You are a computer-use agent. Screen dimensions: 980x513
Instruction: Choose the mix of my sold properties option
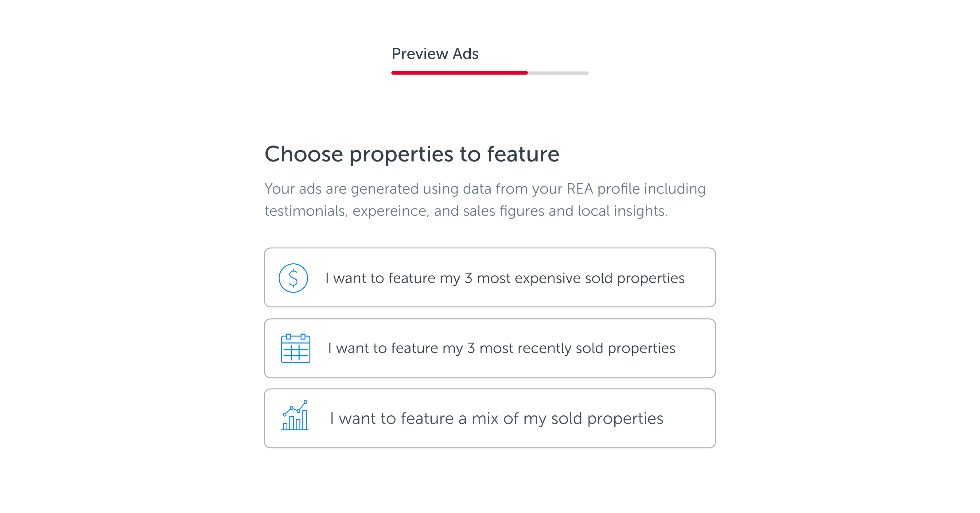click(x=490, y=418)
